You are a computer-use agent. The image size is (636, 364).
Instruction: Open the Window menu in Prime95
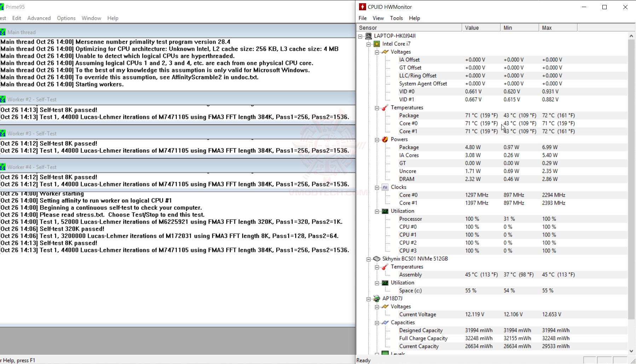pyautogui.click(x=91, y=18)
